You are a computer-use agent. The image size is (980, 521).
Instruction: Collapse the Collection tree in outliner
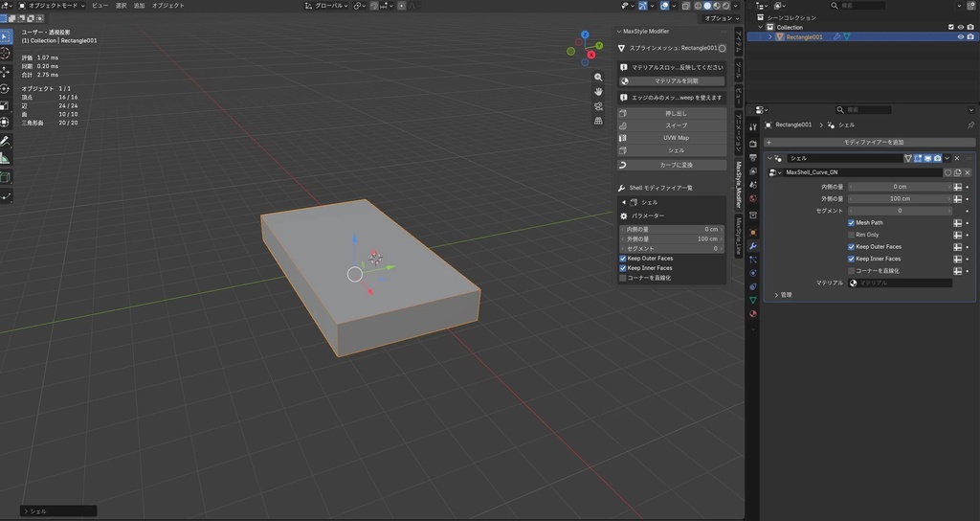click(x=761, y=28)
